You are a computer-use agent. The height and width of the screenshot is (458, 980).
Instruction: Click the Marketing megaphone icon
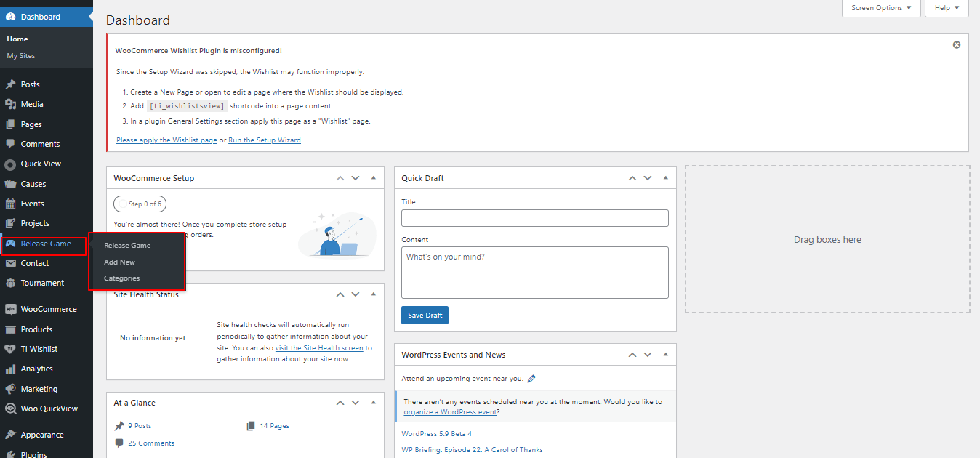(x=10, y=389)
